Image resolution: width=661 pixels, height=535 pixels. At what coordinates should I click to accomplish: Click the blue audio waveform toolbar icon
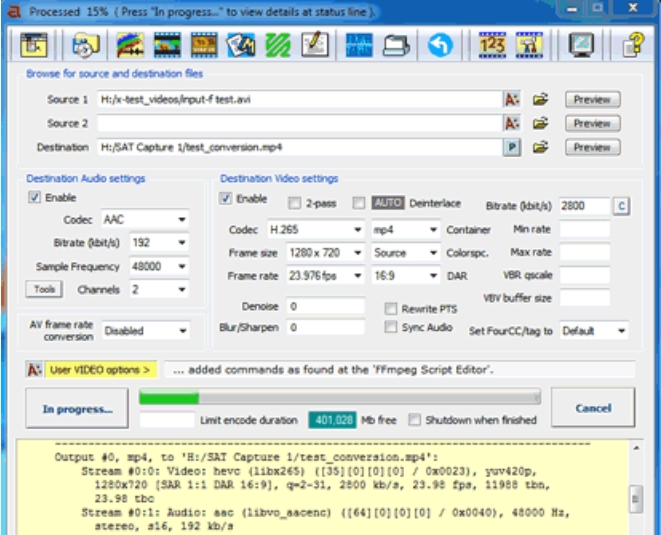coord(359,45)
